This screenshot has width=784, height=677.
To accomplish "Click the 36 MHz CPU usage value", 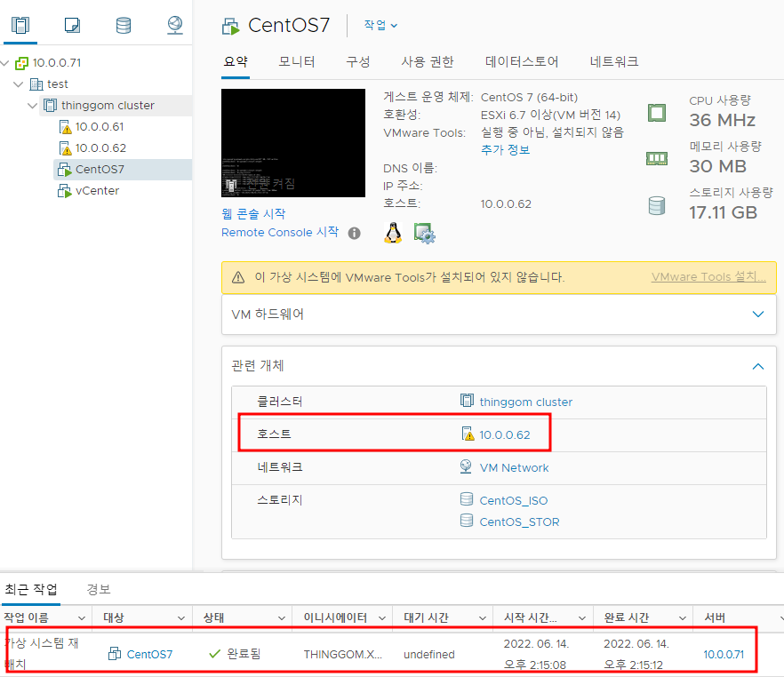I will click(723, 121).
